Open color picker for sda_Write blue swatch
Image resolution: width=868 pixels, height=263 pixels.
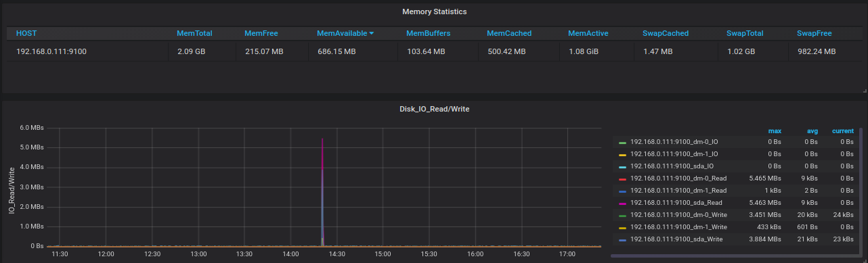(622, 240)
